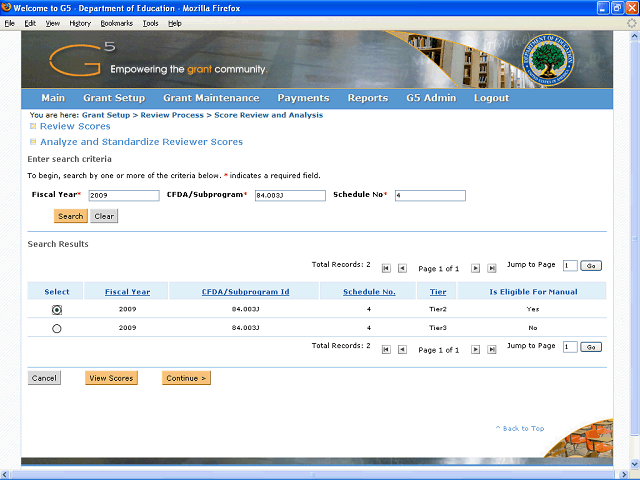Viewport: 640px width, 480px height.
Task: Click the Firefox icon in title bar
Action: [6, 8]
